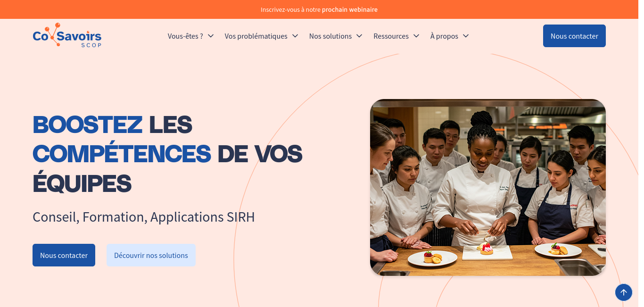Click the Boostez les compétences headline
The width and height of the screenshot is (644, 307).
[167, 154]
